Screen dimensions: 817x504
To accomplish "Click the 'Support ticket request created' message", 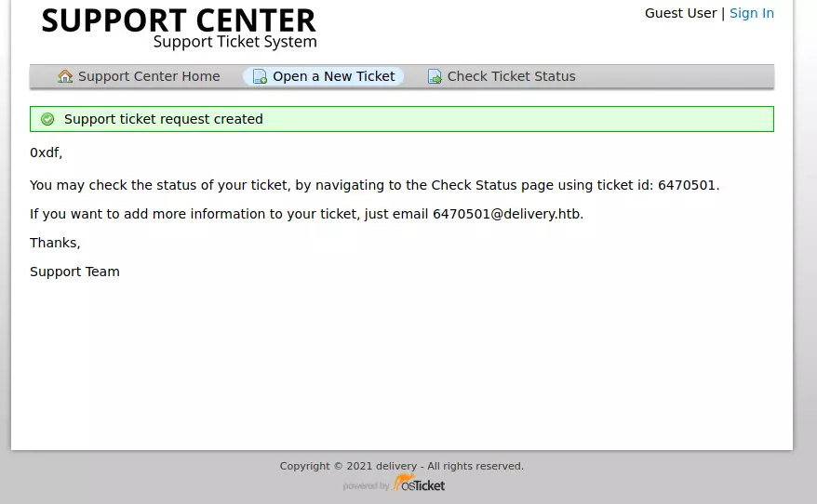I will (x=164, y=119).
